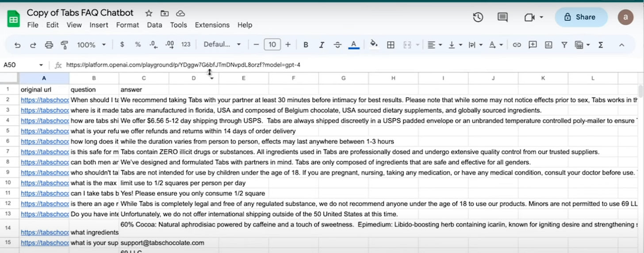Image resolution: width=644 pixels, height=253 pixels.
Task: Decrease decimal places in toolbar
Action: pos(153,45)
